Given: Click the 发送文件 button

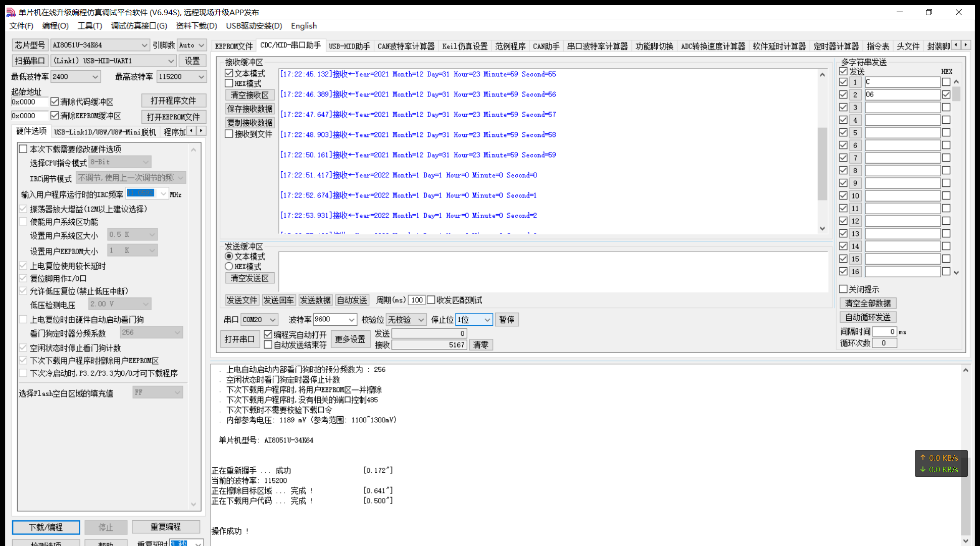Looking at the screenshot, I should click(242, 300).
